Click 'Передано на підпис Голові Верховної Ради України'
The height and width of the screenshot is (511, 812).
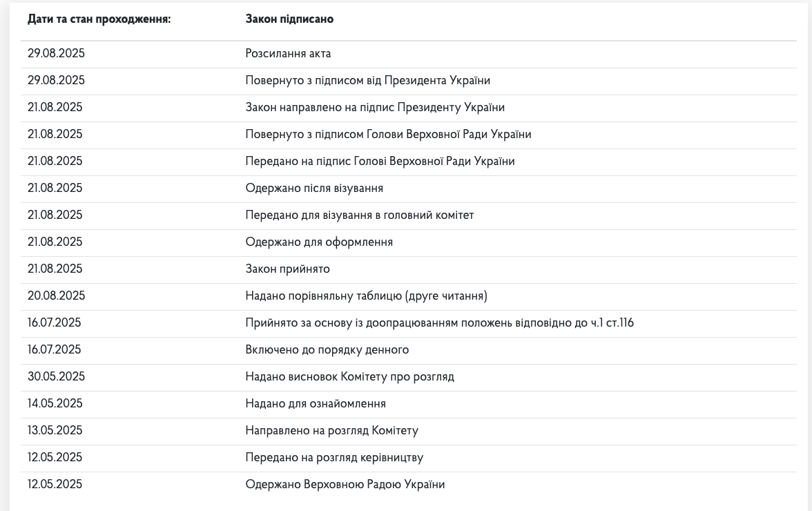coord(380,162)
